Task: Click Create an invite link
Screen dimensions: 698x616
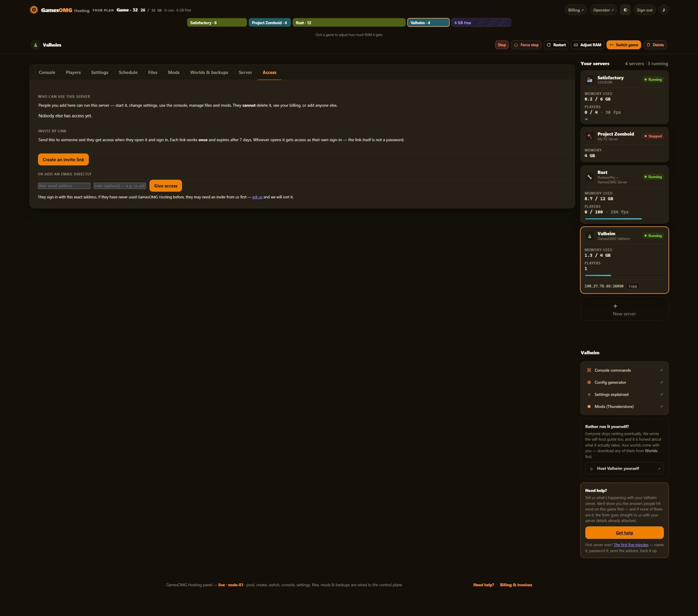Action: pyautogui.click(x=63, y=159)
